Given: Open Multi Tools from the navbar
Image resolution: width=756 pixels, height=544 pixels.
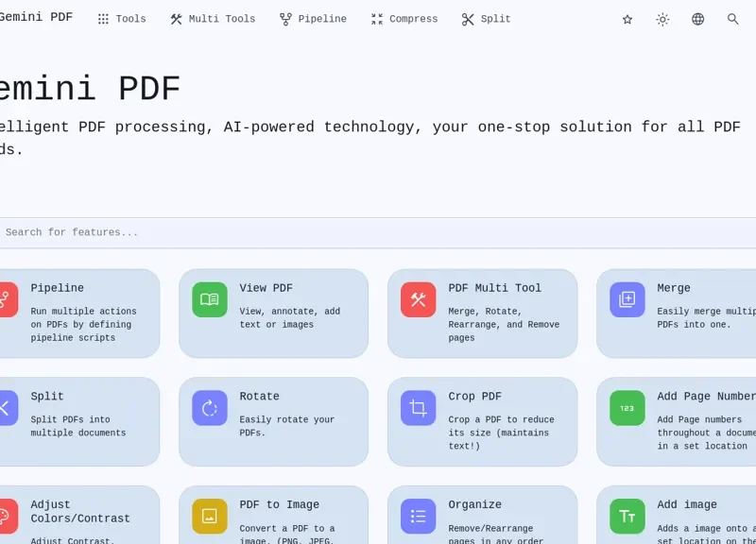Looking at the screenshot, I should 213,19.
